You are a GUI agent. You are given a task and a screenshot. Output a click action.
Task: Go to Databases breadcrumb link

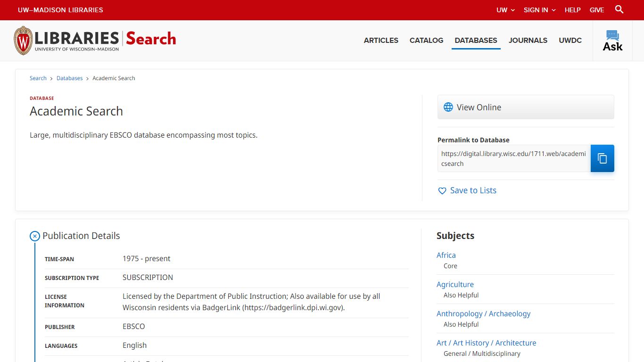coord(70,78)
